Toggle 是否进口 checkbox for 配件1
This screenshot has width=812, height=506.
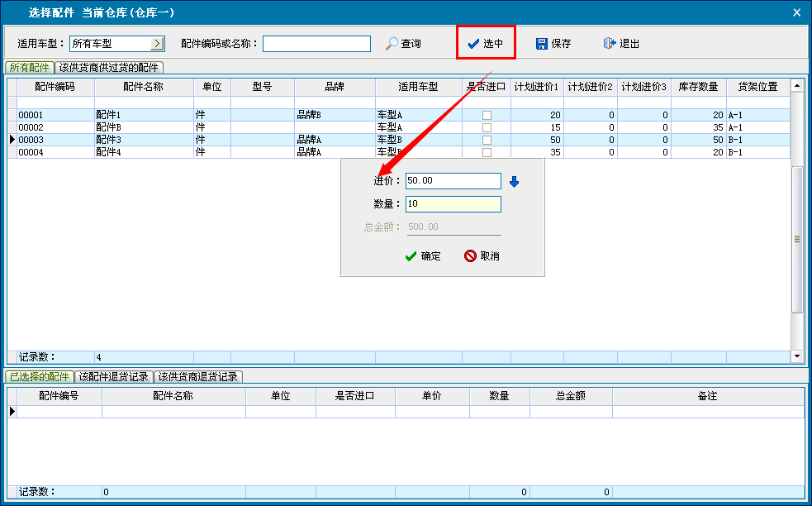click(487, 115)
